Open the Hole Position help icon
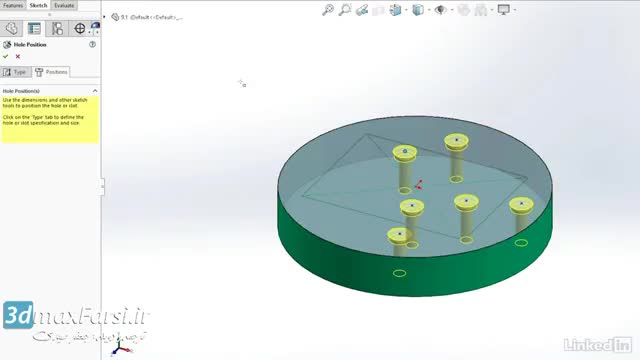This screenshot has width=640, height=360. 93,44
